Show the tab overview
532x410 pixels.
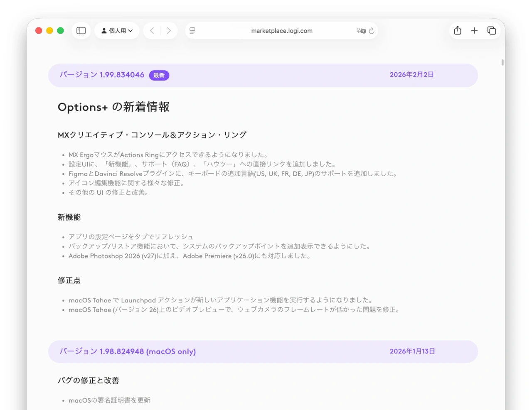pyautogui.click(x=491, y=30)
